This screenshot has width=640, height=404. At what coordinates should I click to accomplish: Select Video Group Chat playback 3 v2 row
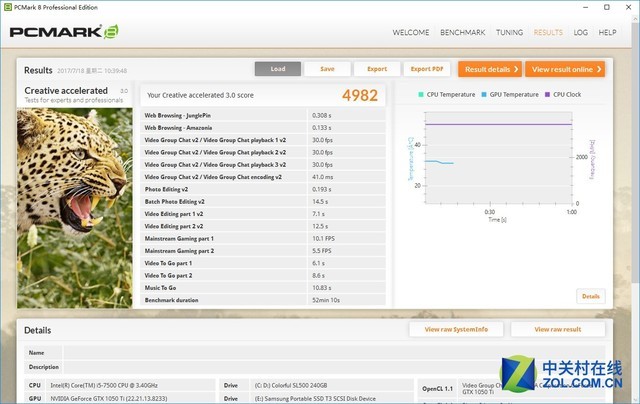(x=263, y=164)
